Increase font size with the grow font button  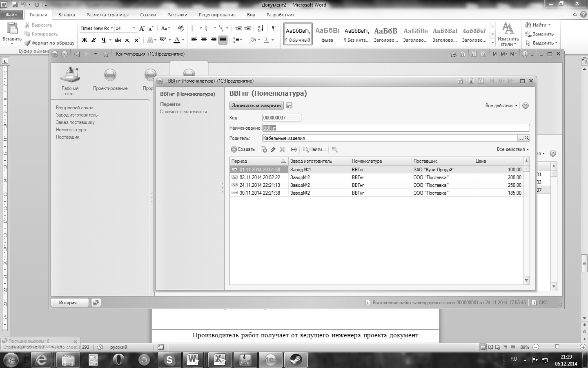[142, 28]
